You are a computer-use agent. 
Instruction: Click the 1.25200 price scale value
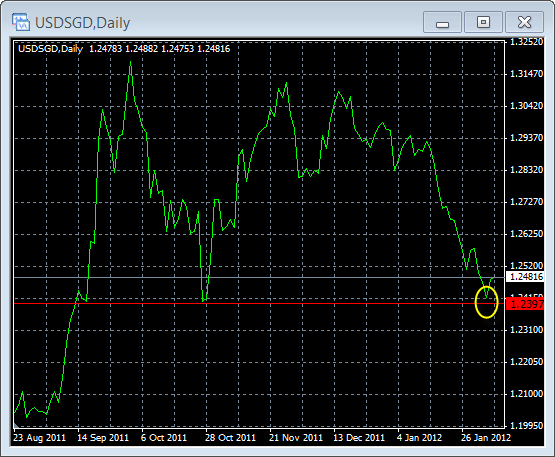526,265
